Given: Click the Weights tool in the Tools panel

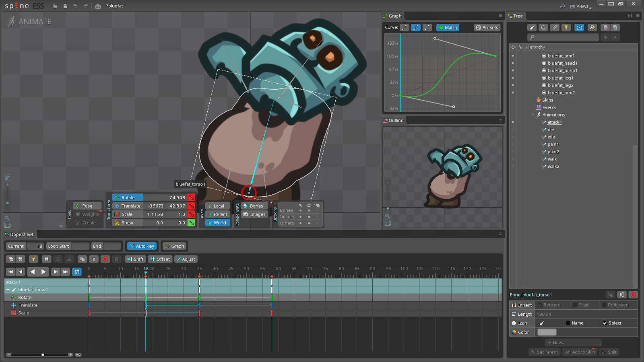Looking at the screenshot, I should [x=86, y=214].
